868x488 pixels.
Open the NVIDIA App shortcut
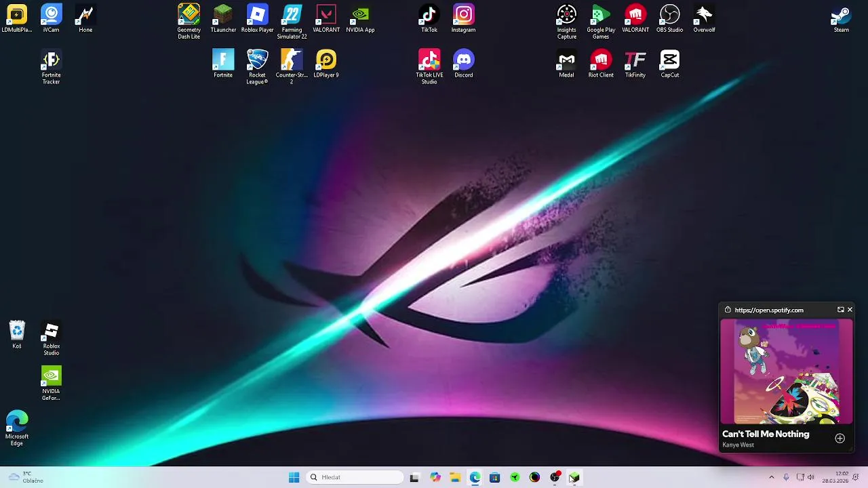tap(360, 18)
